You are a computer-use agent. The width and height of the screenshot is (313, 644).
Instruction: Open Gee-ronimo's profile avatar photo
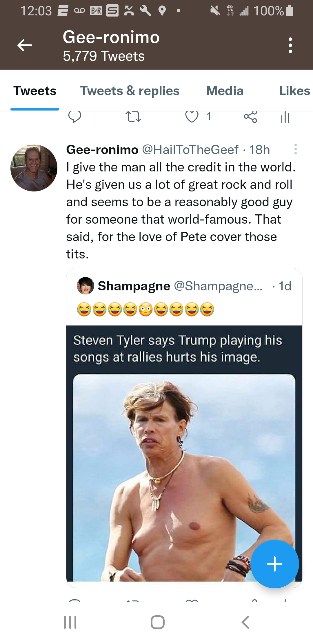tap(34, 168)
